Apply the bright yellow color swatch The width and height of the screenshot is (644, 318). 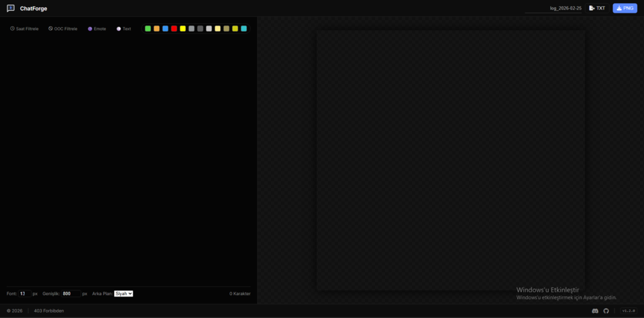pos(182,29)
